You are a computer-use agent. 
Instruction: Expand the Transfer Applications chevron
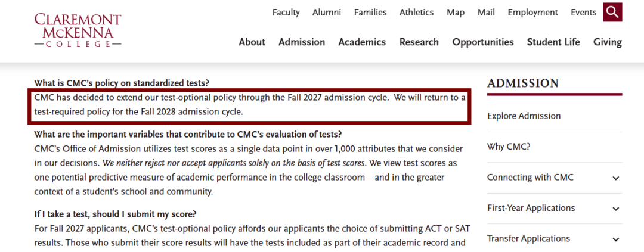tap(615, 239)
